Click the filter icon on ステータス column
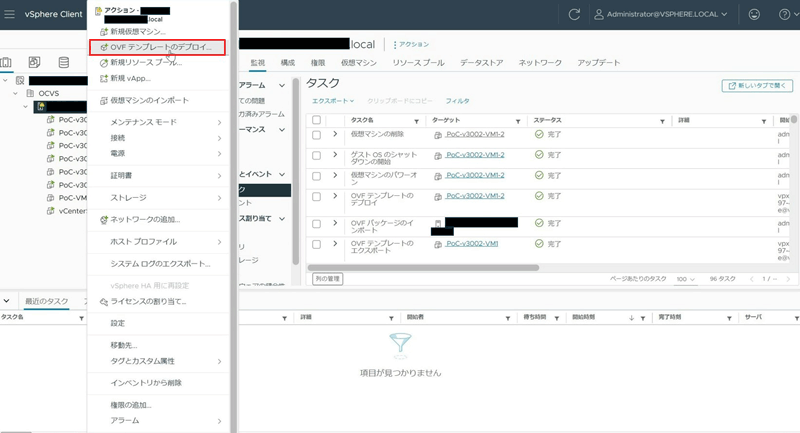800x433 pixels. [662, 121]
